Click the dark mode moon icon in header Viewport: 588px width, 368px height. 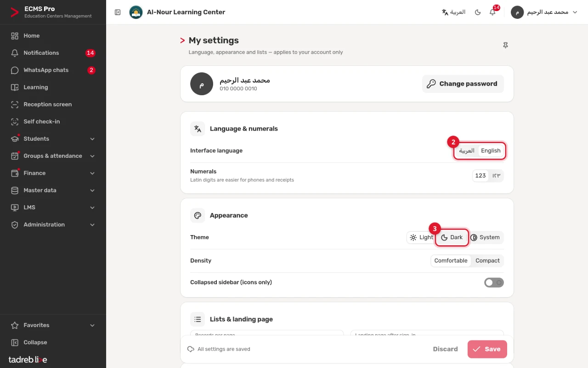pyautogui.click(x=478, y=12)
